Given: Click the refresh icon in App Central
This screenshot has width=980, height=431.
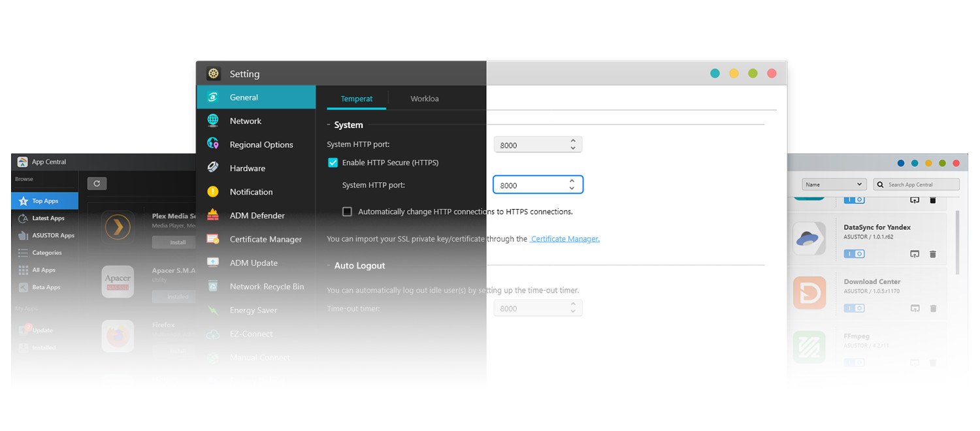Looking at the screenshot, I should [97, 184].
